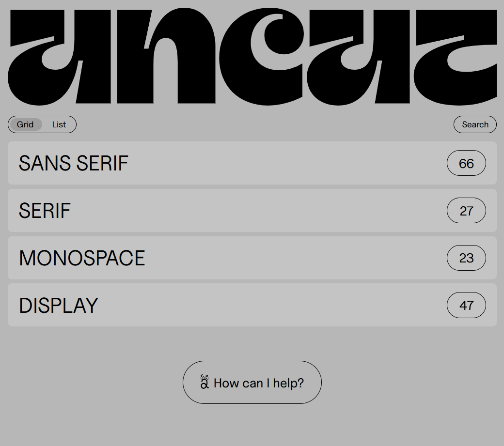Expand the SANS SERIF category

click(252, 163)
